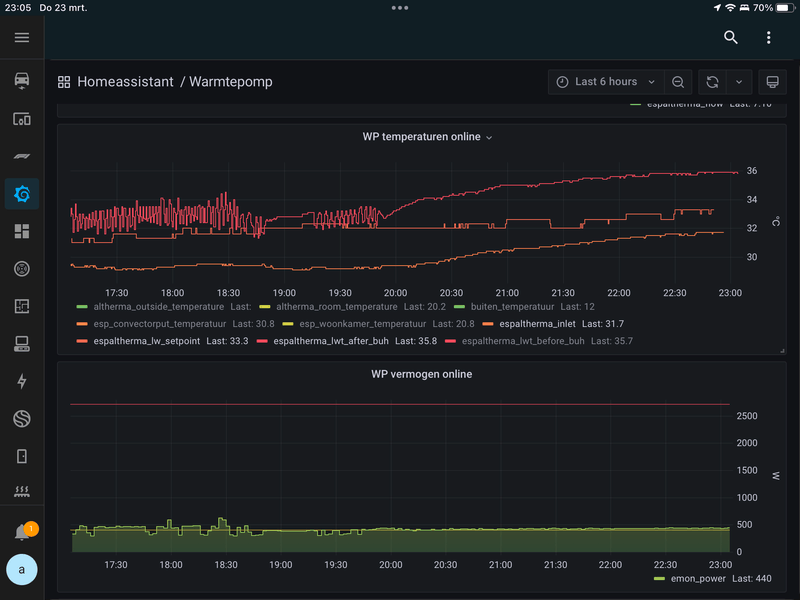Open the lightning bolt energy sidebar item
Image resolution: width=800 pixels, height=600 pixels.
22,381
